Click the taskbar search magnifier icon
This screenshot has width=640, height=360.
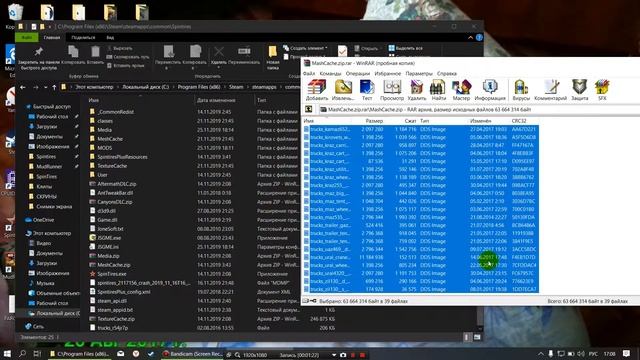[x=23, y=354]
